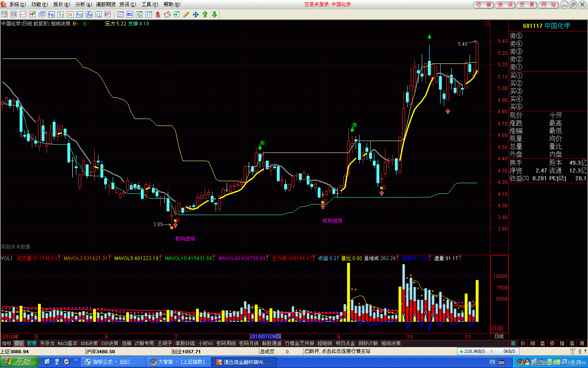This screenshot has height=368, width=588.
Task: Click the wavy multi-line chart icon
Action: tap(120, 14)
